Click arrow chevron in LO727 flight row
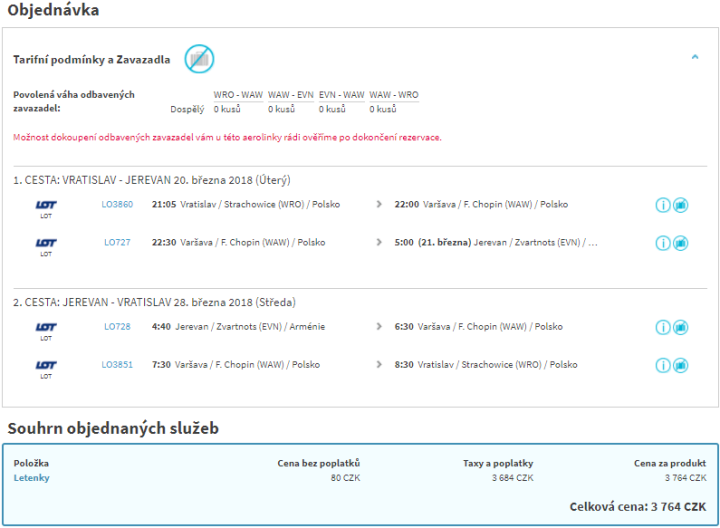 click(379, 242)
